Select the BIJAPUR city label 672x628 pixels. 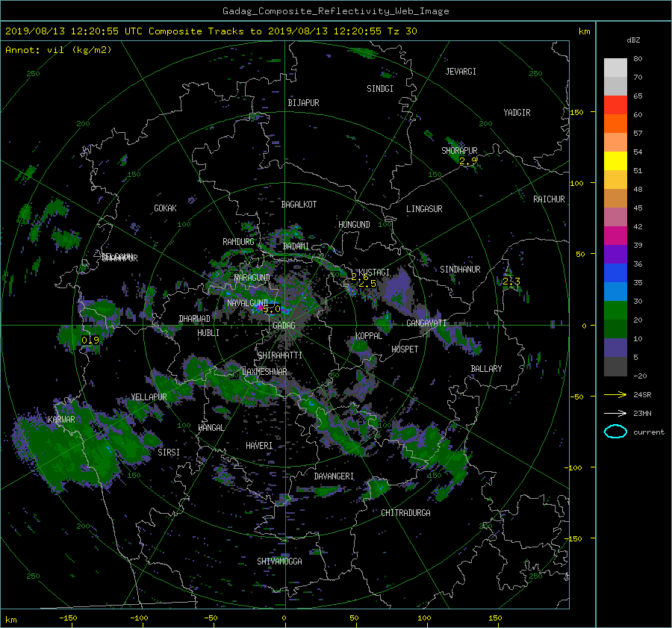click(303, 103)
